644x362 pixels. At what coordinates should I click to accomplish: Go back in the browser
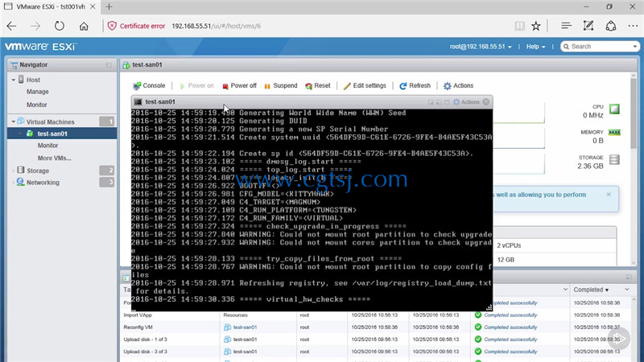point(11,26)
